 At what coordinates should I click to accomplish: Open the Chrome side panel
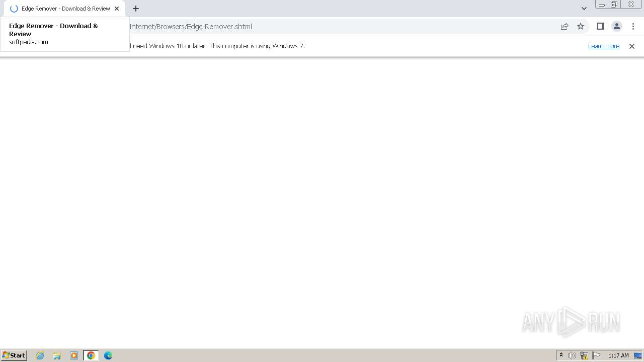pos(600,27)
